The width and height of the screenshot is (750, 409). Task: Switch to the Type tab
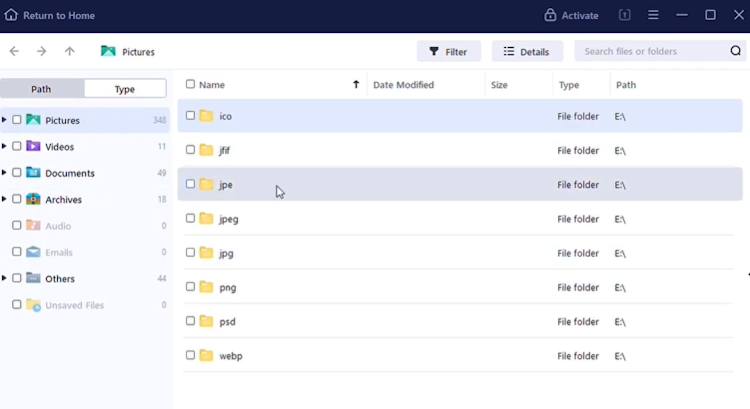pyautogui.click(x=125, y=89)
